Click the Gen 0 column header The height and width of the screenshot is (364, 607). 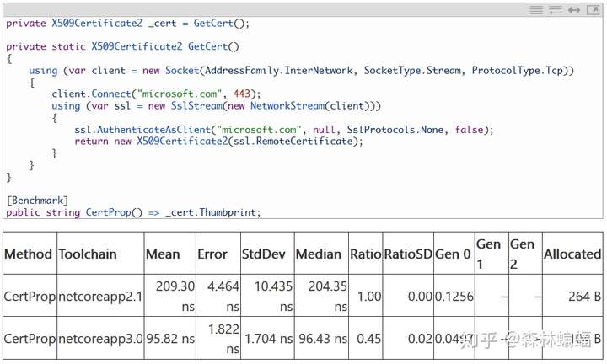pyautogui.click(x=454, y=254)
